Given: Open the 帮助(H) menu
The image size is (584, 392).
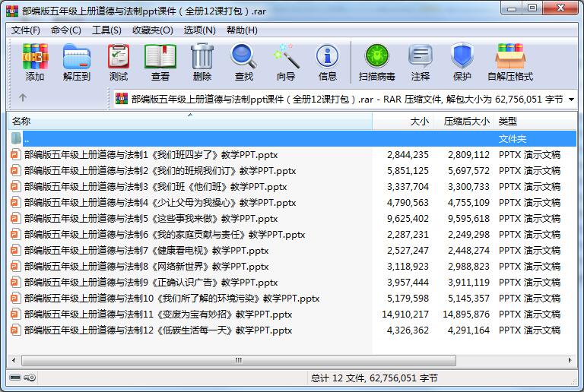Looking at the screenshot, I should point(242,30).
